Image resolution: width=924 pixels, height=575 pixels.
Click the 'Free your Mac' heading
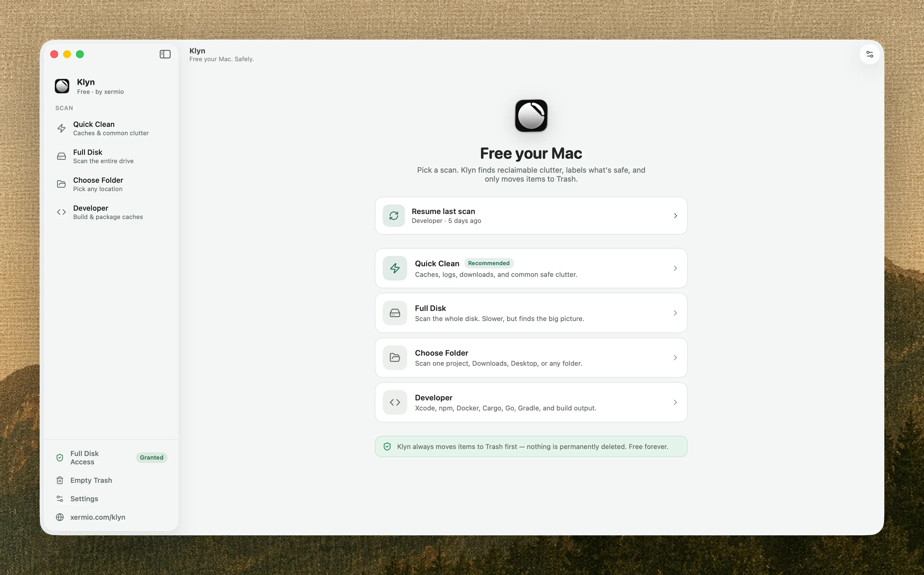click(531, 153)
